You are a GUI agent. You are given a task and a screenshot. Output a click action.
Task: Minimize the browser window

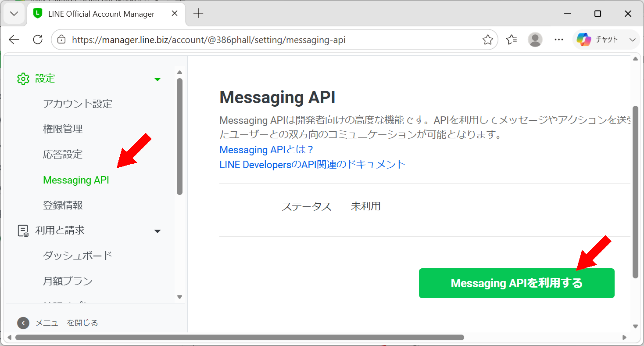click(x=567, y=14)
